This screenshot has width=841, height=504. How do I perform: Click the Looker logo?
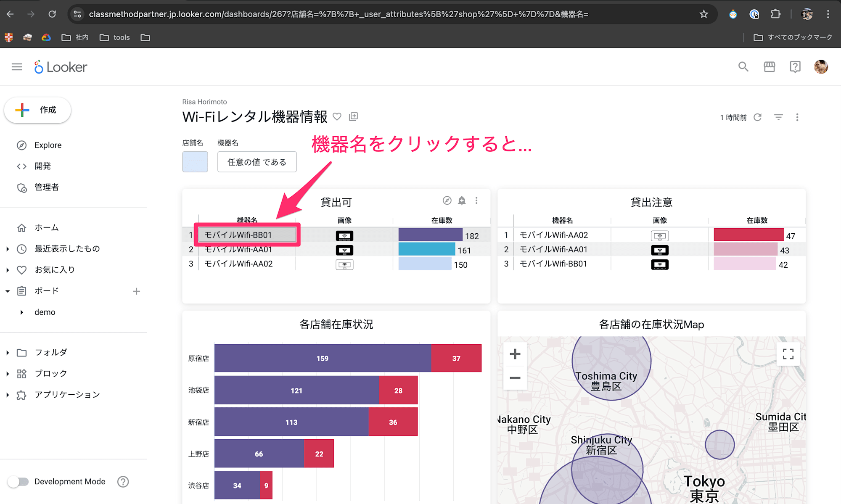pos(61,67)
